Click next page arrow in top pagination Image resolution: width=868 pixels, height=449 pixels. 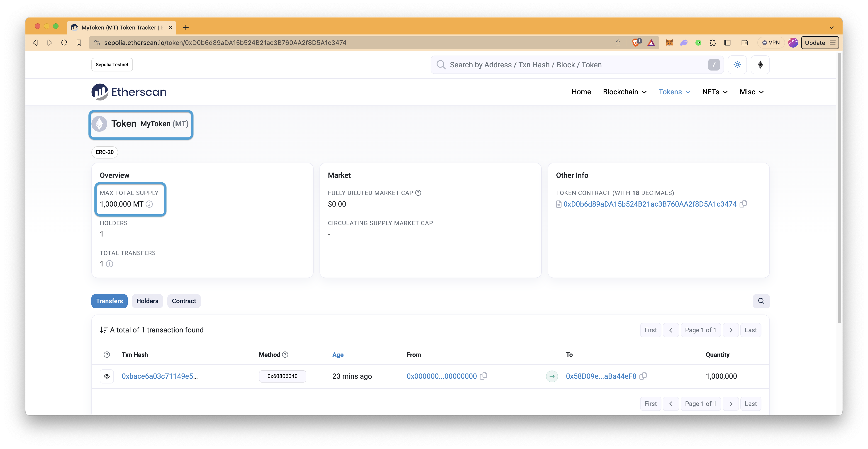tap(731, 330)
